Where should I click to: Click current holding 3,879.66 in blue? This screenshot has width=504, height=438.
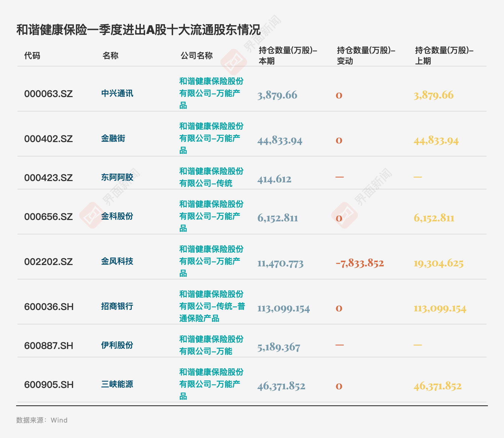point(277,95)
